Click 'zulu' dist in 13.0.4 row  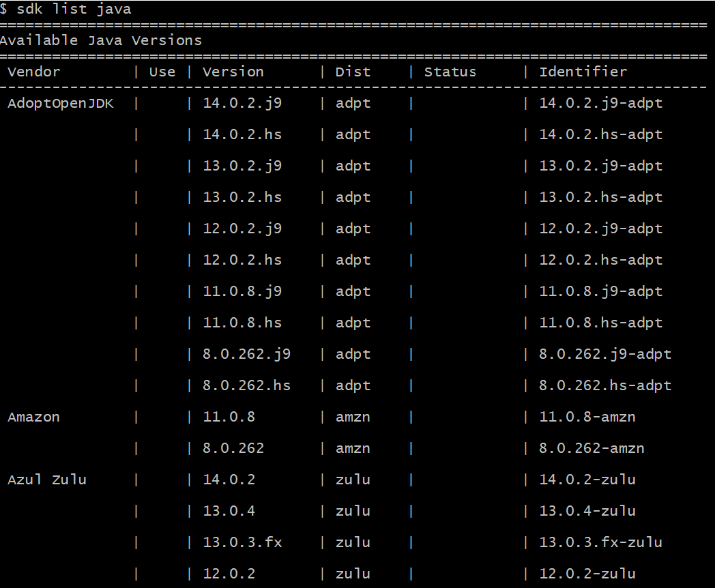[353, 511]
